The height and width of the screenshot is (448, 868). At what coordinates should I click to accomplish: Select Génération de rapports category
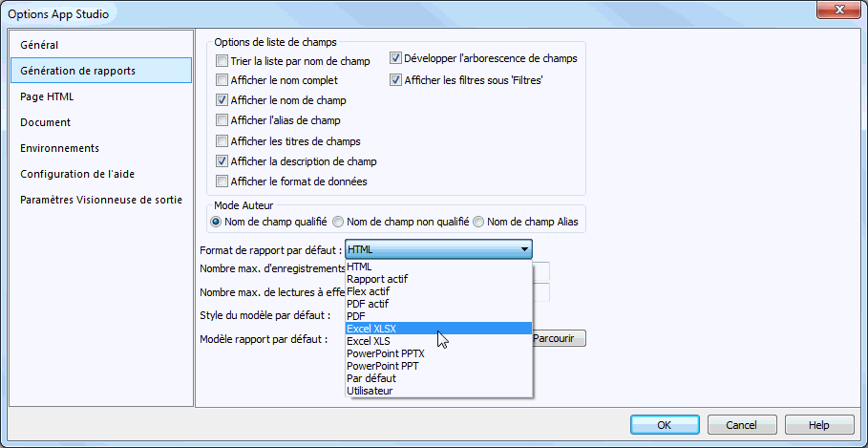[x=101, y=71]
